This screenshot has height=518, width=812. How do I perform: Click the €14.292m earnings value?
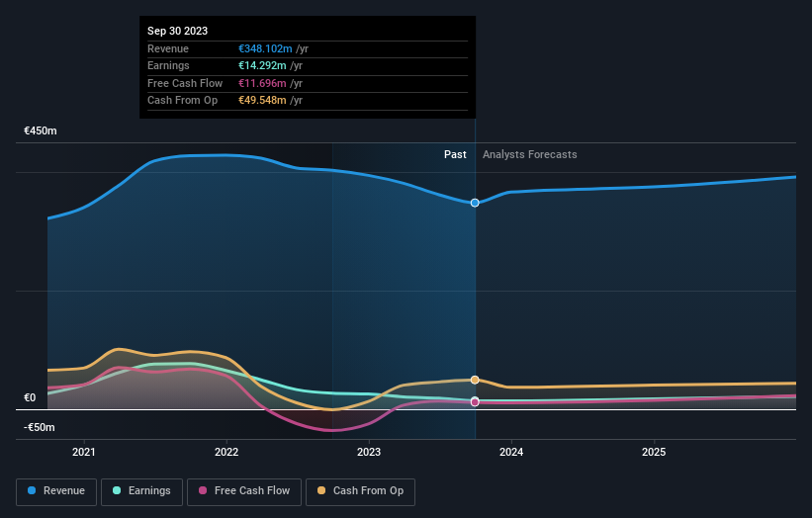point(262,65)
